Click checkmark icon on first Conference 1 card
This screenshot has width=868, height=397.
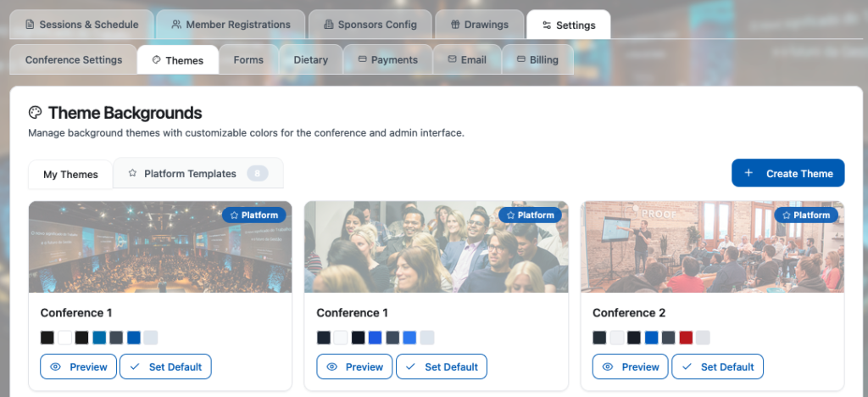[x=135, y=366]
